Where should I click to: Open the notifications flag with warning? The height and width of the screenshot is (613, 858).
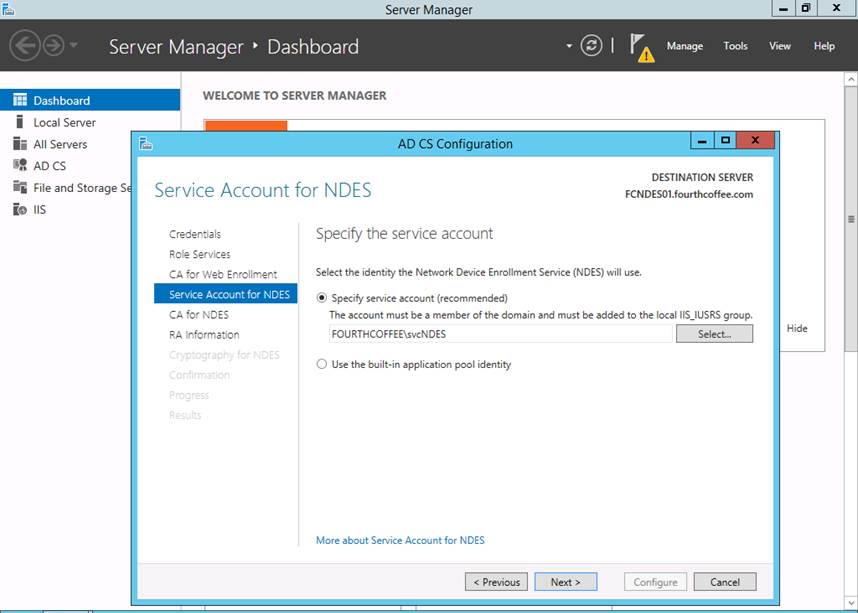click(640, 47)
